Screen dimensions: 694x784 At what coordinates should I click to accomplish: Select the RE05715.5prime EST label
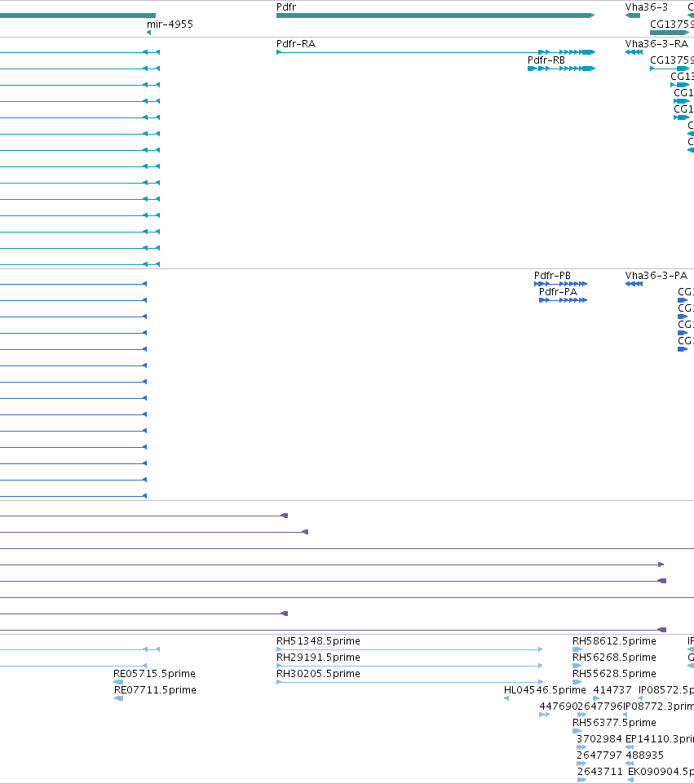[x=154, y=674]
